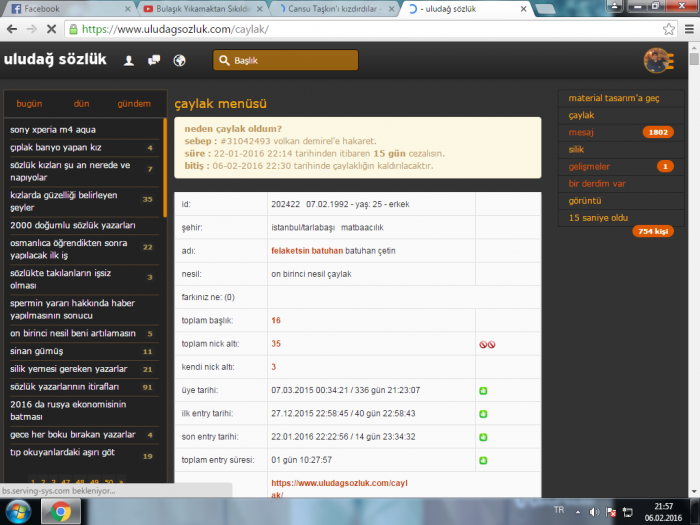Screen dimensions: 700x525
Task: Open mesaj menu item
Action: 581,132
